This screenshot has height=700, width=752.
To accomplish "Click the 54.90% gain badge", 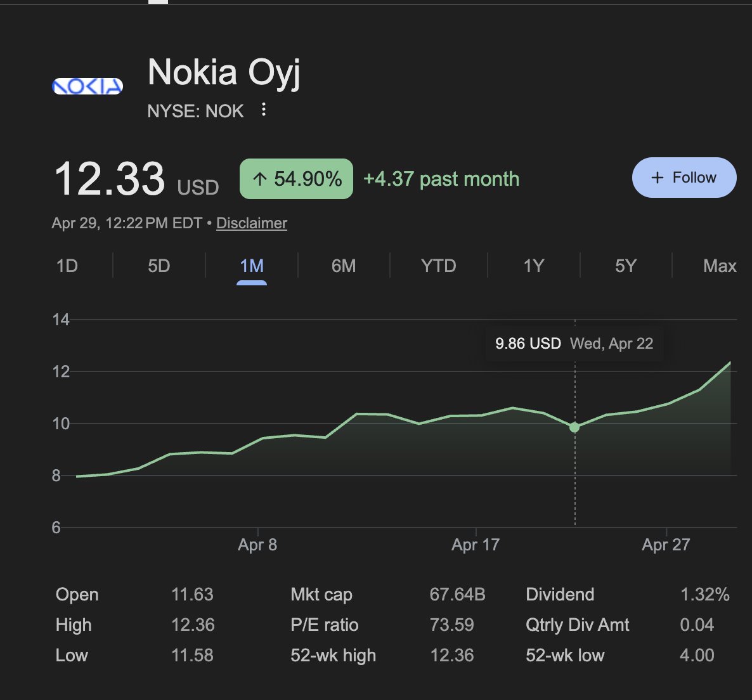I will pyautogui.click(x=296, y=178).
